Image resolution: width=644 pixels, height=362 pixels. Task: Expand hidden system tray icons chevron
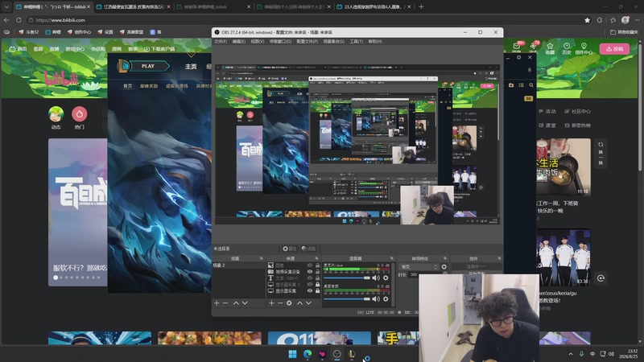[571, 354]
